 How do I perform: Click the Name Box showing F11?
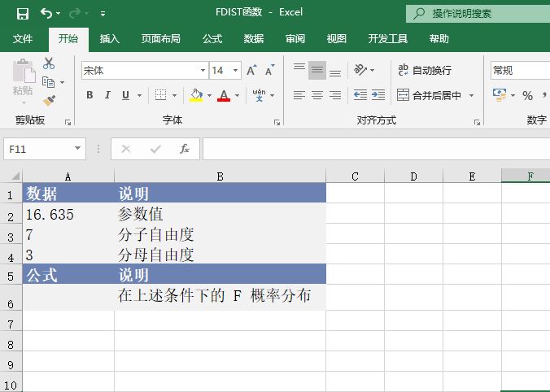(37, 149)
